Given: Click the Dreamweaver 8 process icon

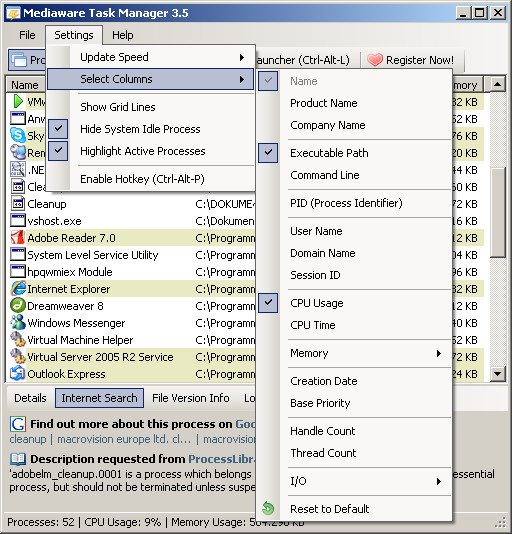Looking at the screenshot, I should pos(18,305).
